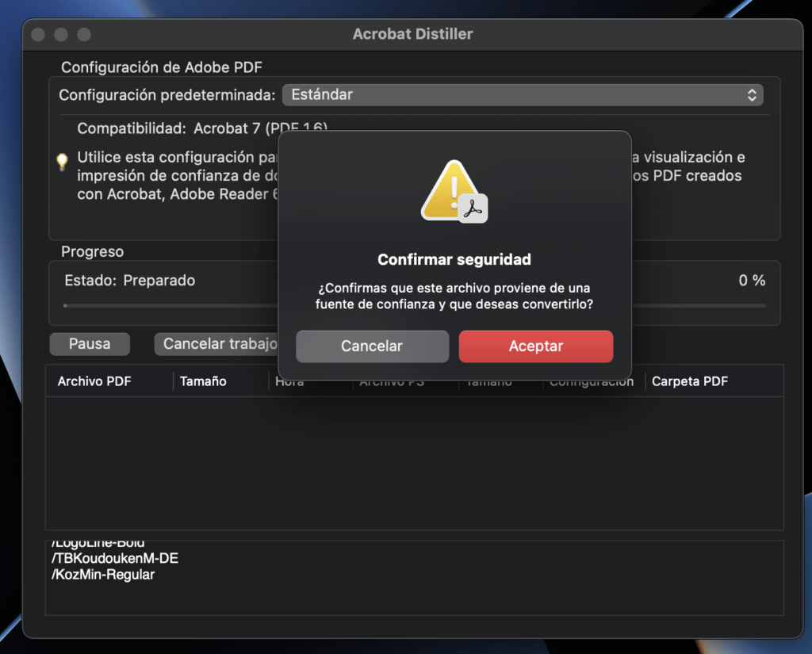The image size is (812, 654).
Task: Confirm the dialog with Aceptar
Action: click(x=536, y=346)
